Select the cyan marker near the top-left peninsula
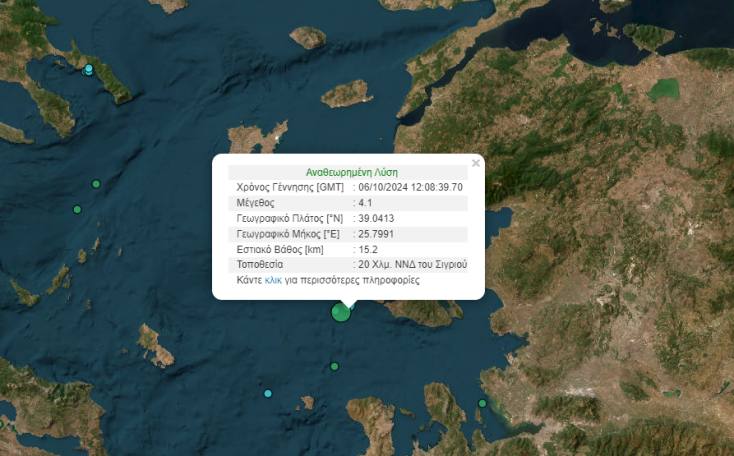Image resolution: width=734 pixels, height=456 pixels. point(89,69)
